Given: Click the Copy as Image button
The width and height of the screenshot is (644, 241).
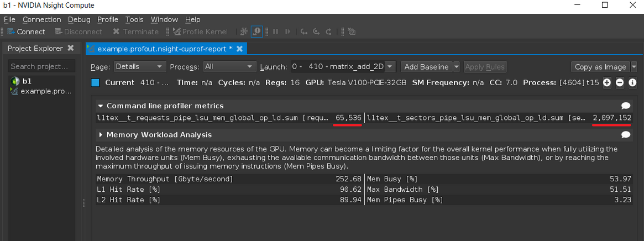Looking at the screenshot, I should [600, 66].
